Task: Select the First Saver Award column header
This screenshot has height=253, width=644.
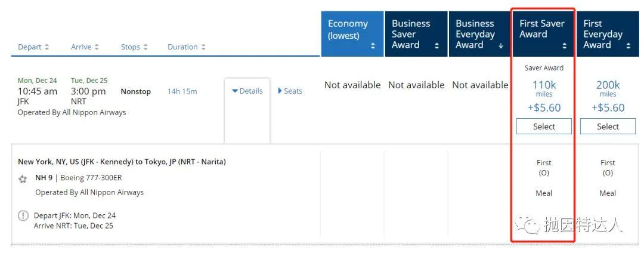Action: [543, 33]
